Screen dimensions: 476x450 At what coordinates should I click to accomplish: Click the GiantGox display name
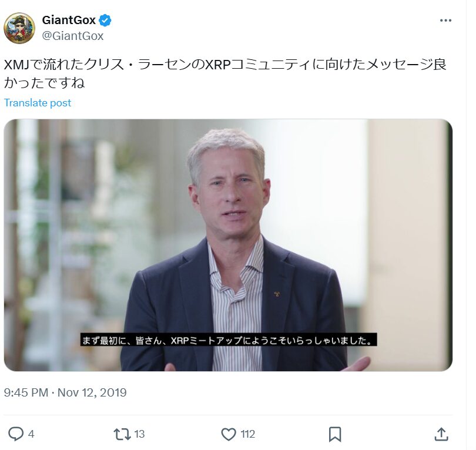click(69, 21)
